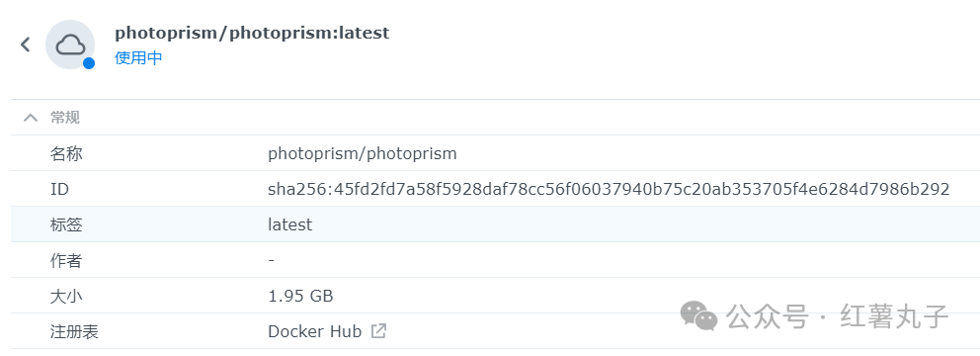Click the 常规 section header label

65,118
